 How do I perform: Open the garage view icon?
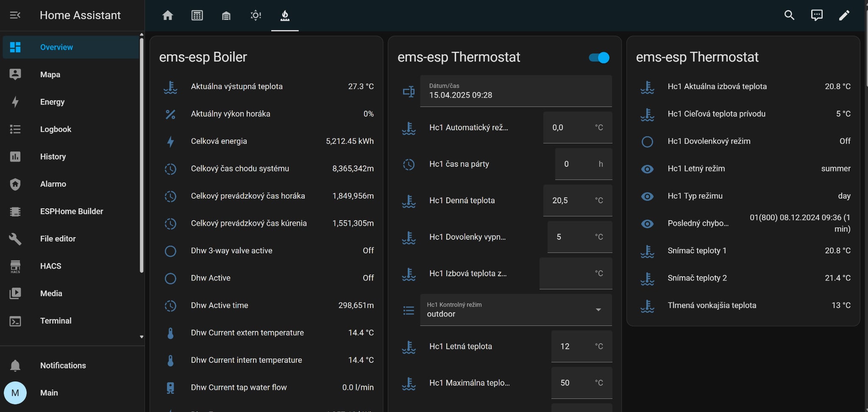[226, 16]
